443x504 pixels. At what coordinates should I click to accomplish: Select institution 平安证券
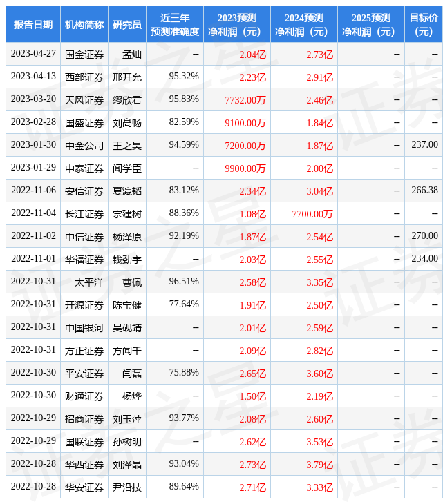(x=84, y=374)
